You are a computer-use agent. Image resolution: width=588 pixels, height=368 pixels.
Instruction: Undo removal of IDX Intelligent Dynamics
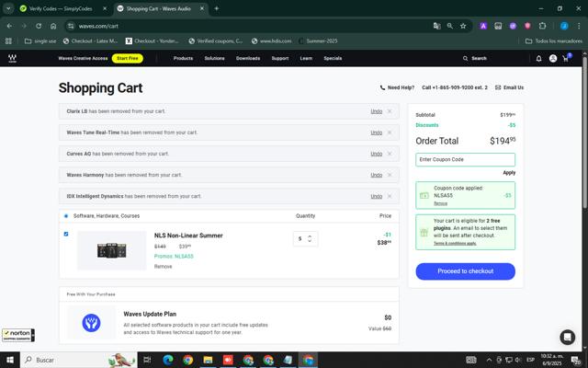click(376, 196)
